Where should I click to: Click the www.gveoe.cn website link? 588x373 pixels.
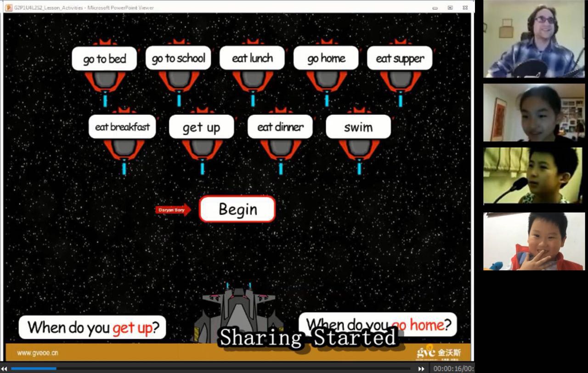38,353
